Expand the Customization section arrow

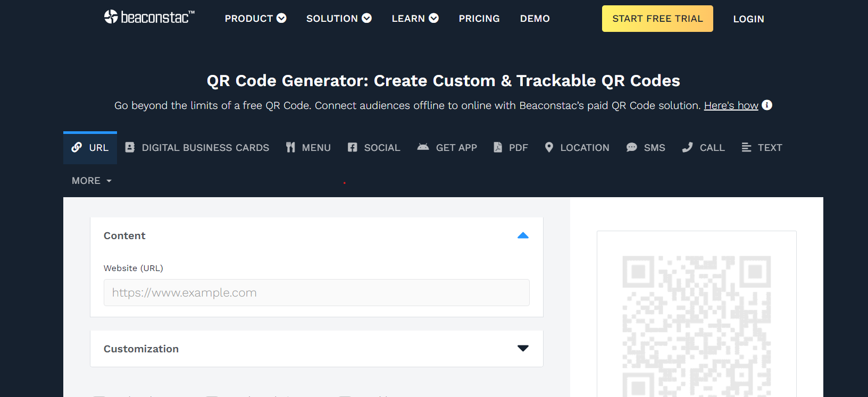tap(523, 348)
